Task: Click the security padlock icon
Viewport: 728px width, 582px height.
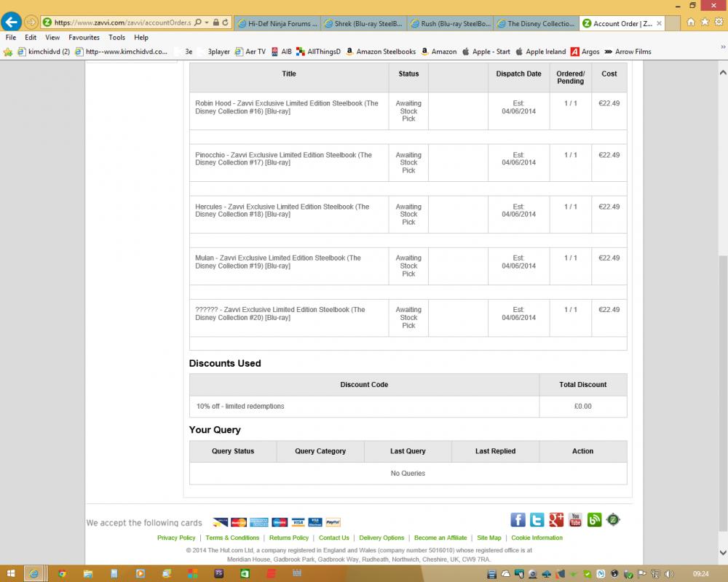Action: (216, 23)
